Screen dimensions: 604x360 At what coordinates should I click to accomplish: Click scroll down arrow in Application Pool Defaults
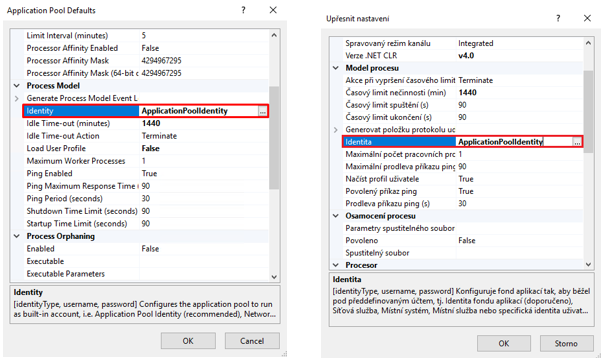click(x=274, y=276)
